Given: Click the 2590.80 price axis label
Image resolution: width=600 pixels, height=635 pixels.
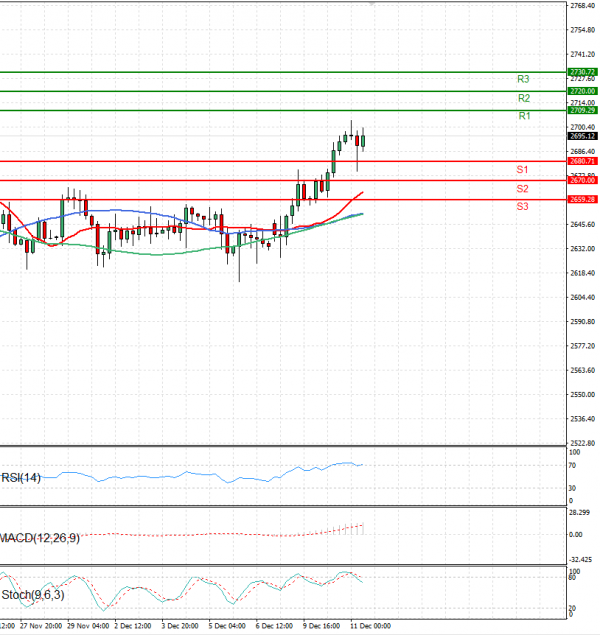Looking at the screenshot, I should click(x=583, y=322).
